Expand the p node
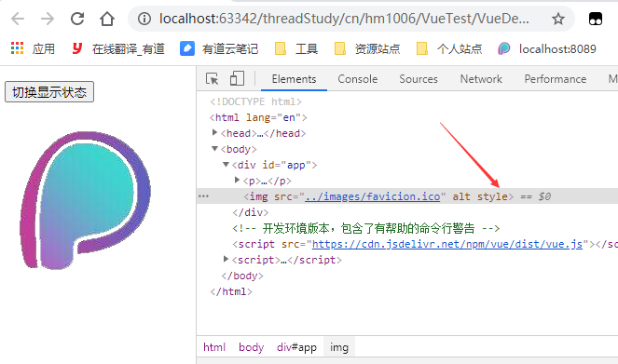This screenshot has width=618, height=364. coord(237,180)
